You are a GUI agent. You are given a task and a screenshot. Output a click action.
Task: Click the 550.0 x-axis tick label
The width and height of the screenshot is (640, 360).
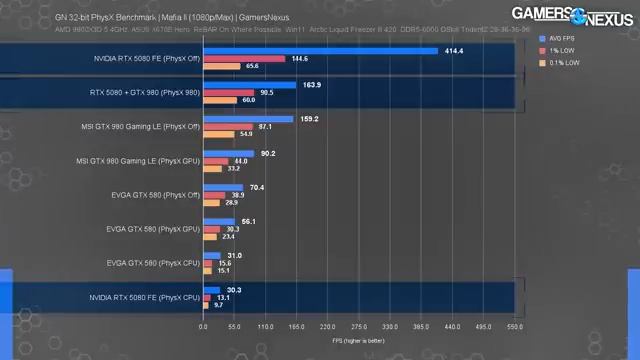coord(515,327)
